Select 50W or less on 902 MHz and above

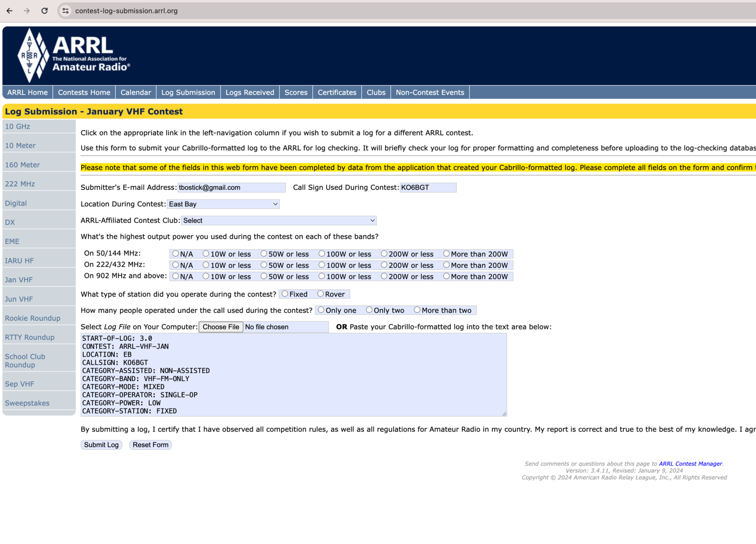click(264, 276)
